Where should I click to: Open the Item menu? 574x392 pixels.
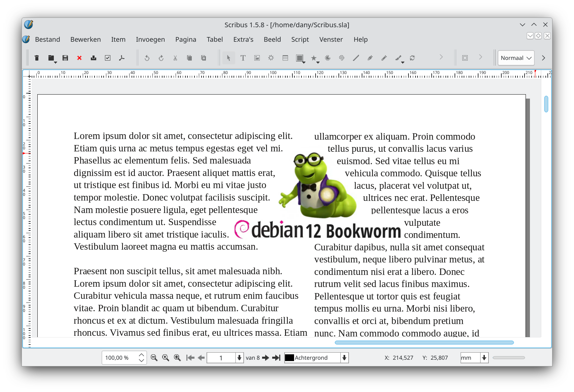click(x=118, y=39)
